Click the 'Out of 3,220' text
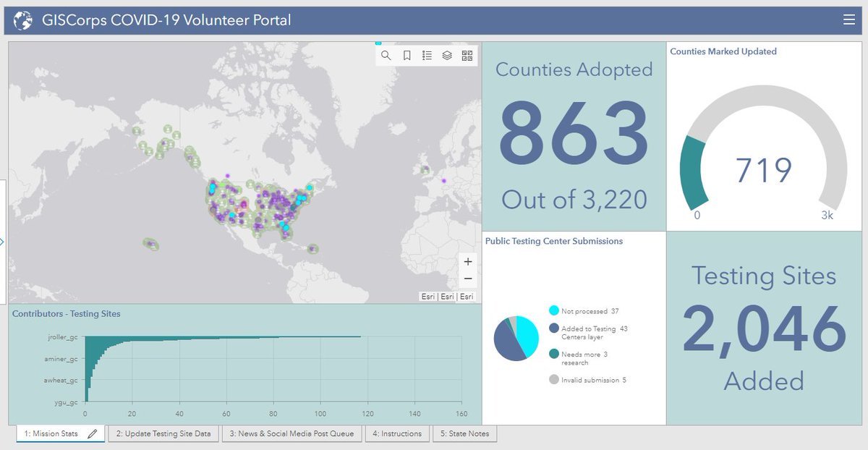The image size is (868, 450). pyautogui.click(x=574, y=199)
